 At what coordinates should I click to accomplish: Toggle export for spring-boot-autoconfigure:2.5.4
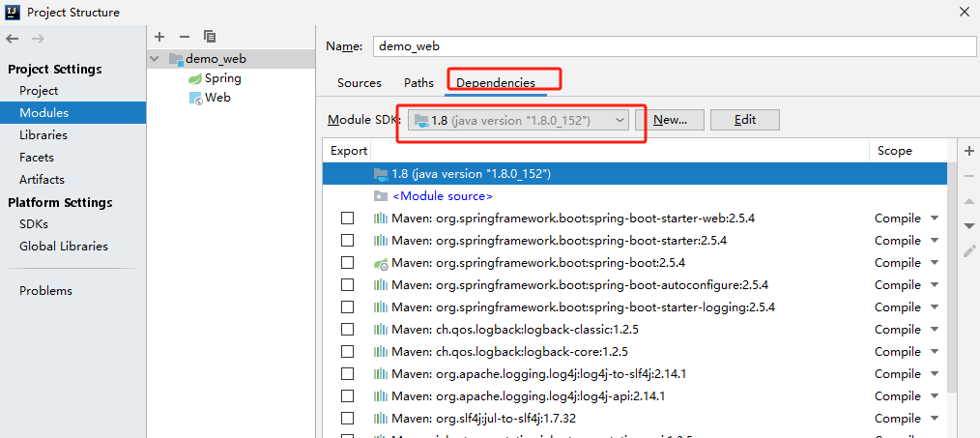coord(347,284)
